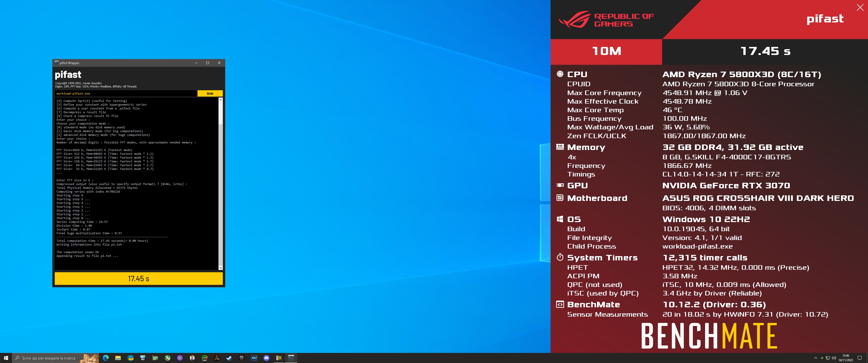
Task: Click the BenchMate code bracket icon
Action: pos(560,305)
